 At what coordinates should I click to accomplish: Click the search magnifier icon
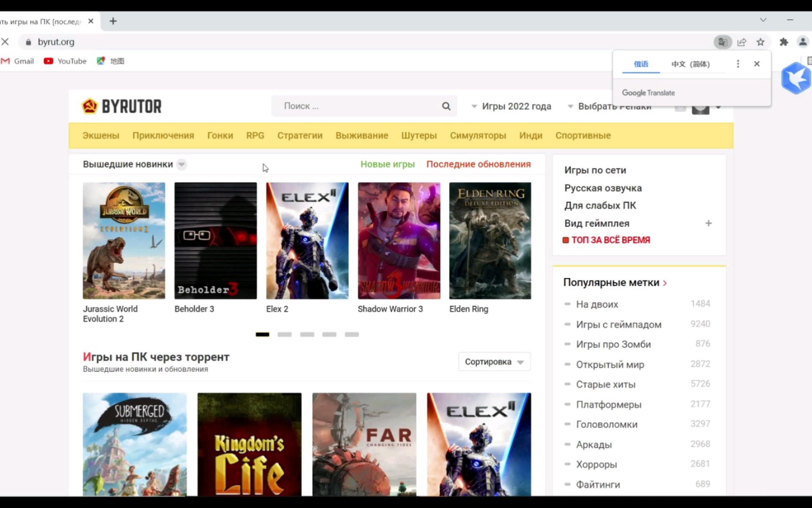coord(446,106)
